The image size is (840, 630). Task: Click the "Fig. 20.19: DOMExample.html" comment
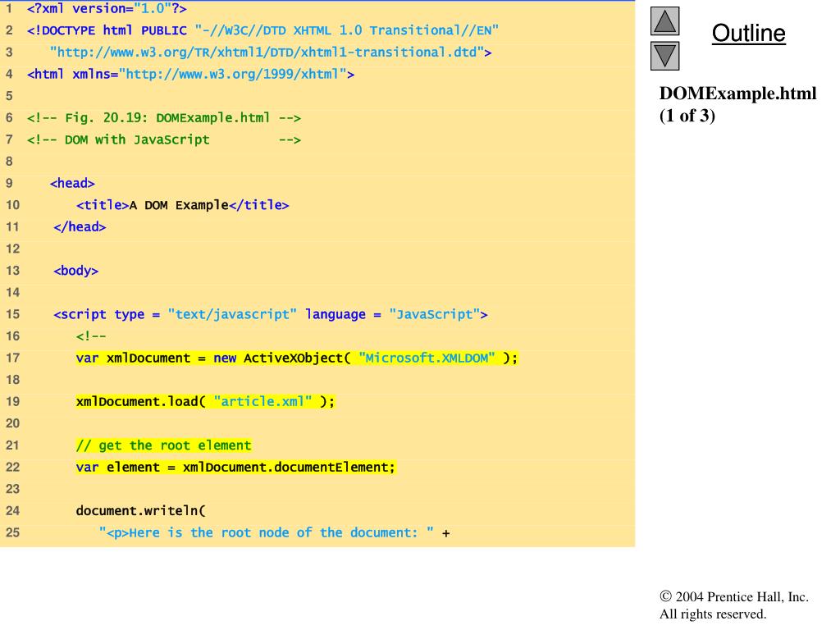click(x=164, y=118)
